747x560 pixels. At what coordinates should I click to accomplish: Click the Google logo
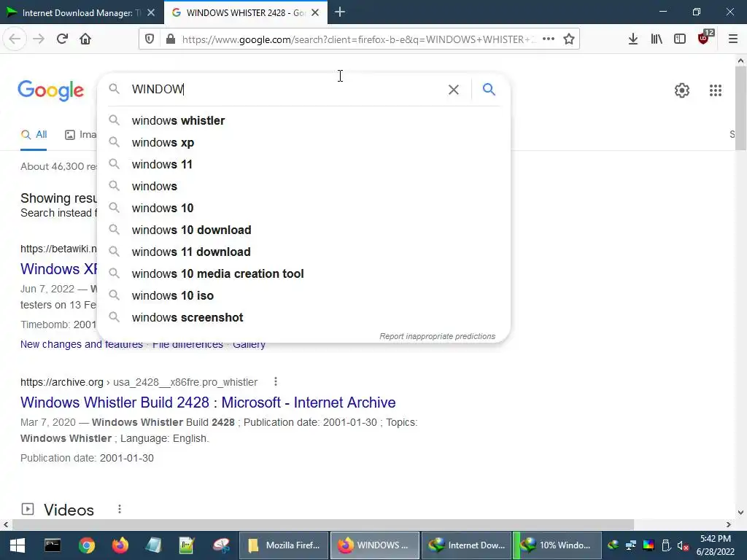coord(50,90)
